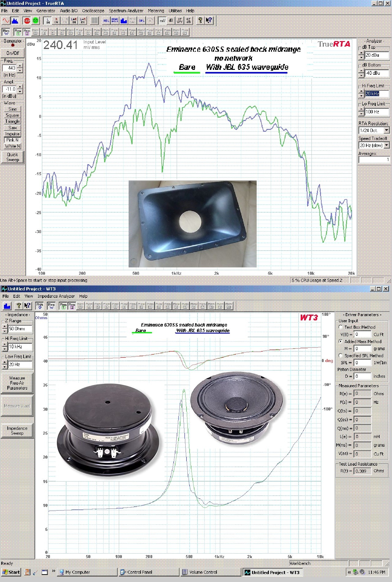Adjust the Hi Freq Limit stepper in TrueRTA

(361, 94)
